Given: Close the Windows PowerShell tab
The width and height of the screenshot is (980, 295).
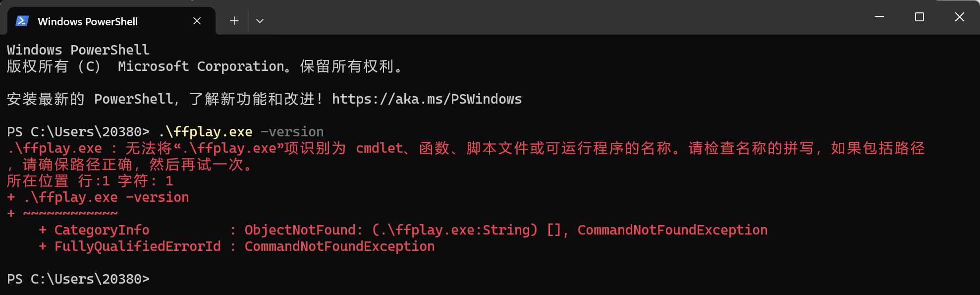Looking at the screenshot, I should click(197, 21).
